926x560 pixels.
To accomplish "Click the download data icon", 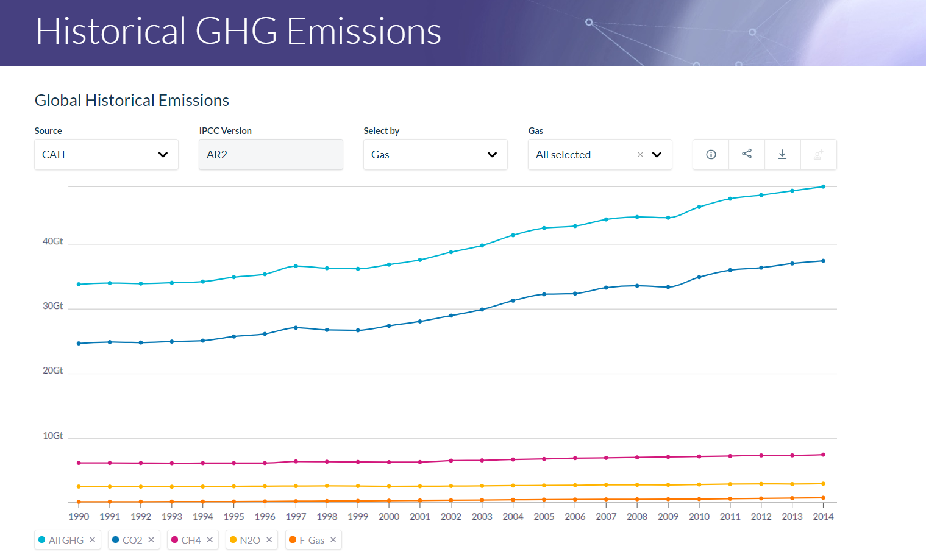I will [782, 155].
